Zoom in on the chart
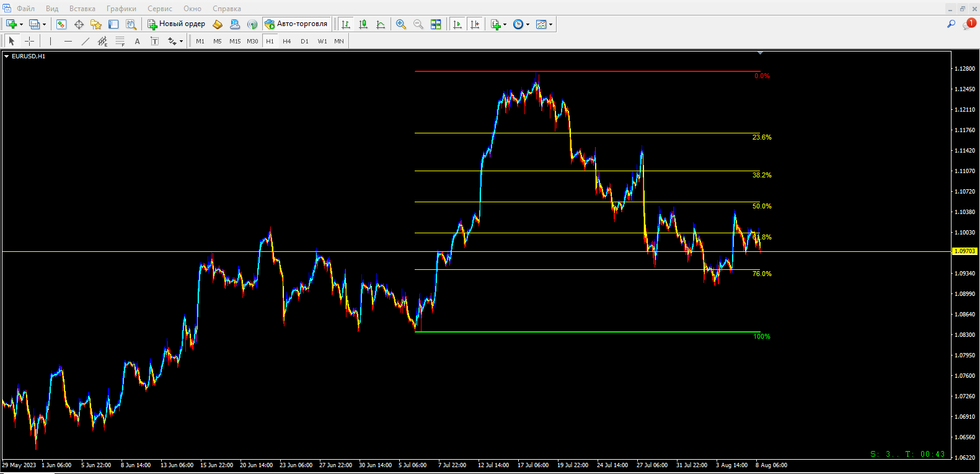The width and height of the screenshot is (980, 474). (x=401, y=24)
